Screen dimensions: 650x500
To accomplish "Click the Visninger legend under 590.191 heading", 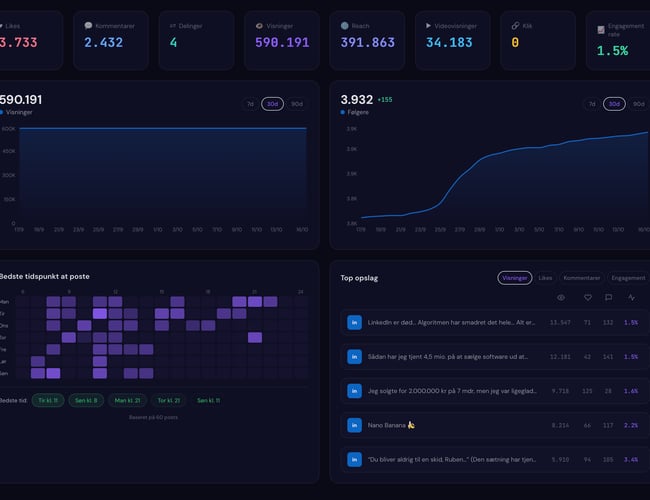I will point(19,112).
